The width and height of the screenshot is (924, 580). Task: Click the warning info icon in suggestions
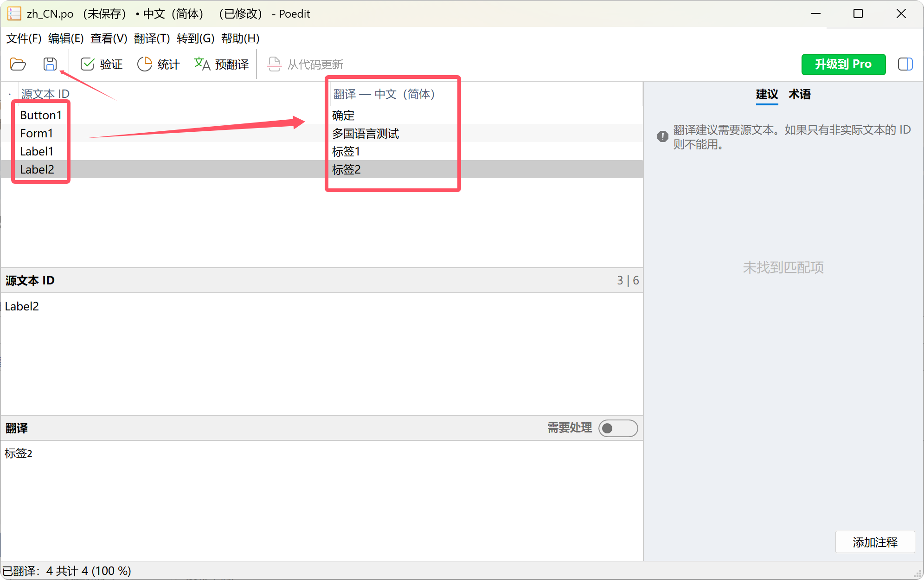click(x=662, y=136)
